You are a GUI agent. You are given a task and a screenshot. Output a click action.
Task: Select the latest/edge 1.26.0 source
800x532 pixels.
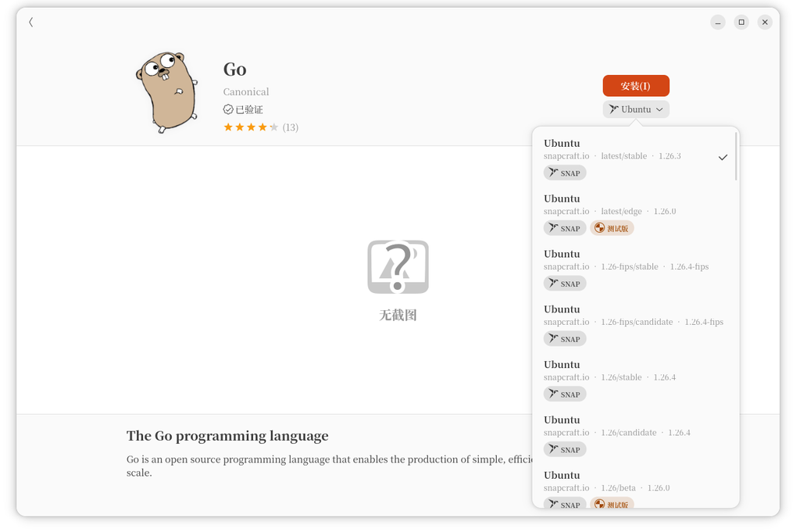[636, 213]
